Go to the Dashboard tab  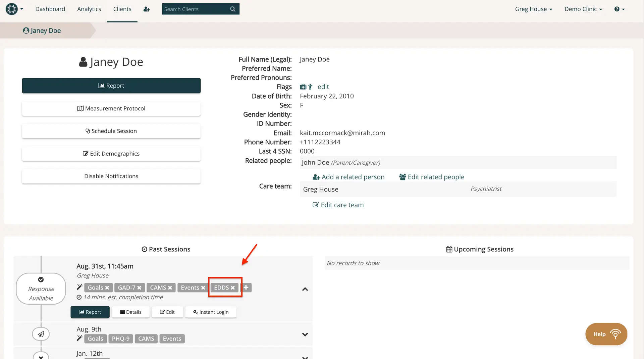50,9
